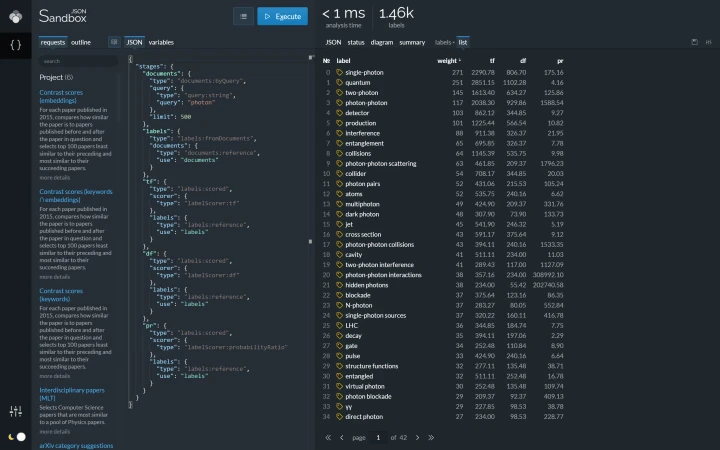Open Contrast scores (keywords ∩ embeddings) request
Viewport: 720px width, 450px height.
[x=76, y=196]
